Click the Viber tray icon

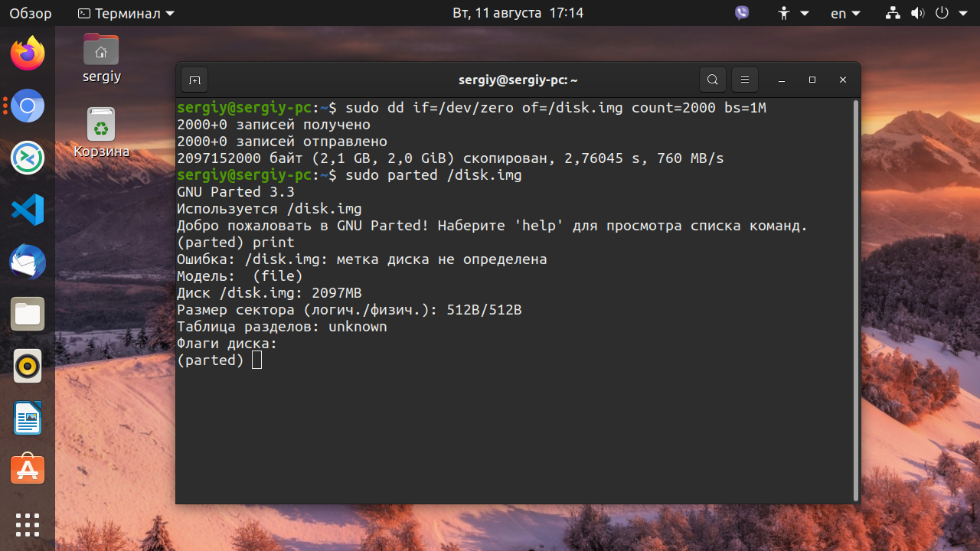[x=742, y=13]
